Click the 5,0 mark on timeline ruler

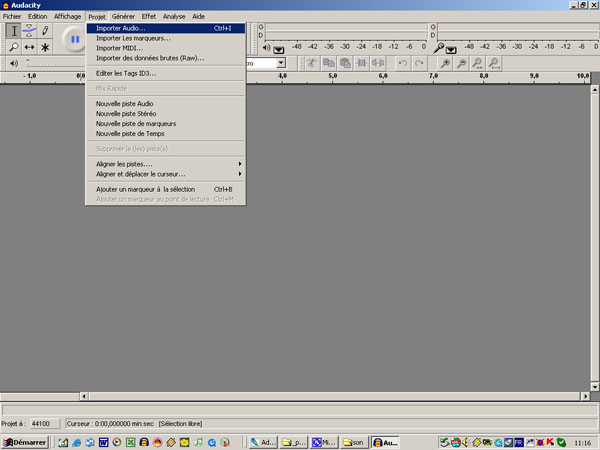pos(333,76)
